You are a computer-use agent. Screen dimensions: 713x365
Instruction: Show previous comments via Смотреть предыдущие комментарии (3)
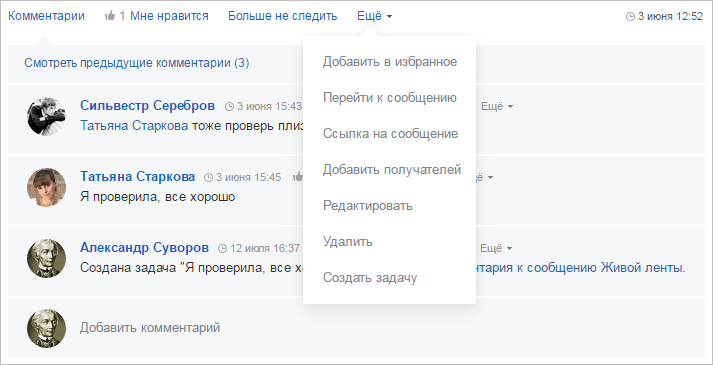point(136,63)
